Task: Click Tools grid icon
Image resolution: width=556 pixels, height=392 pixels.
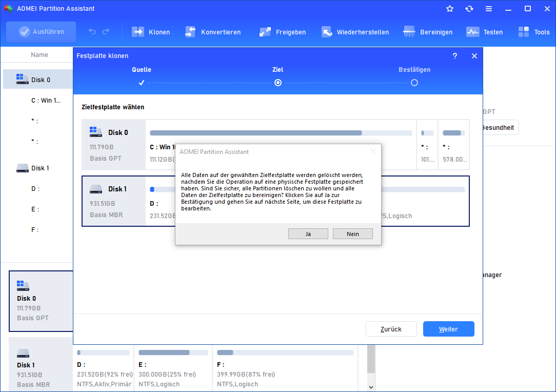Action: (523, 32)
